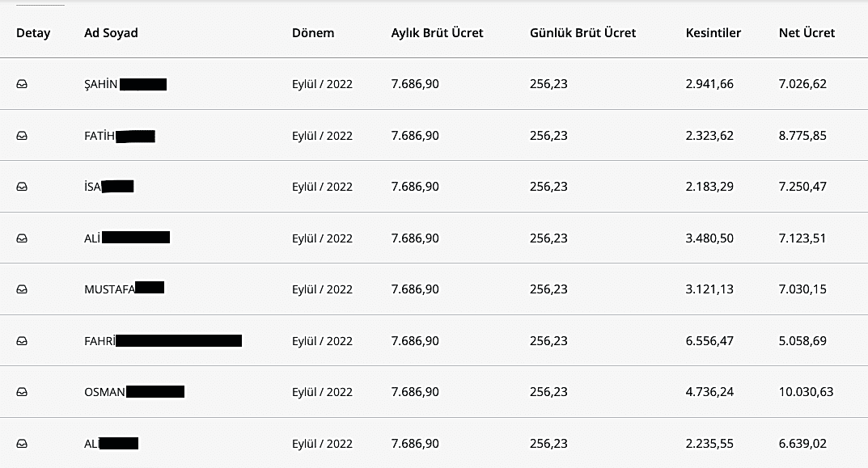Click ŞAHİN's deductions value 2.941,66
Image resolution: width=868 pixels, height=468 pixels.
pyautogui.click(x=709, y=84)
